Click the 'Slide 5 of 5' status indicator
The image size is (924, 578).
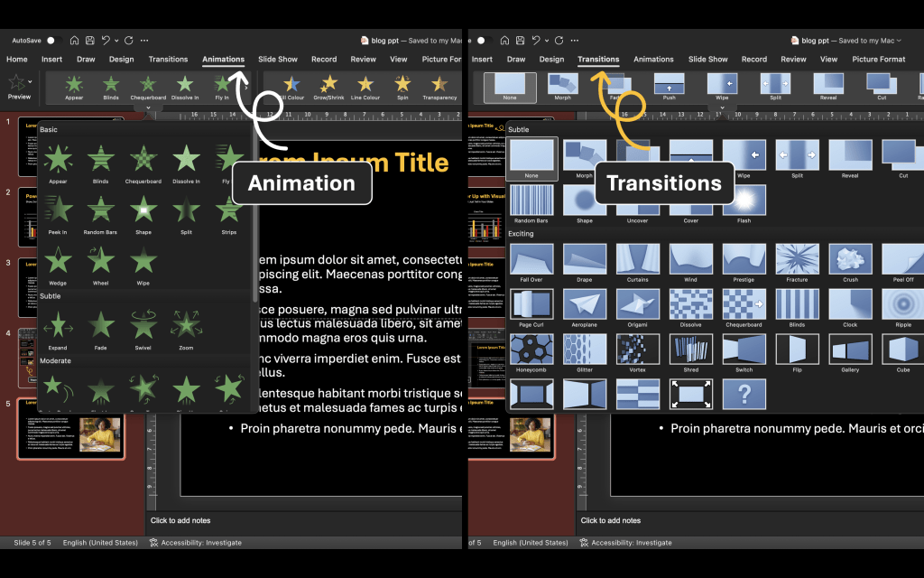(32, 543)
